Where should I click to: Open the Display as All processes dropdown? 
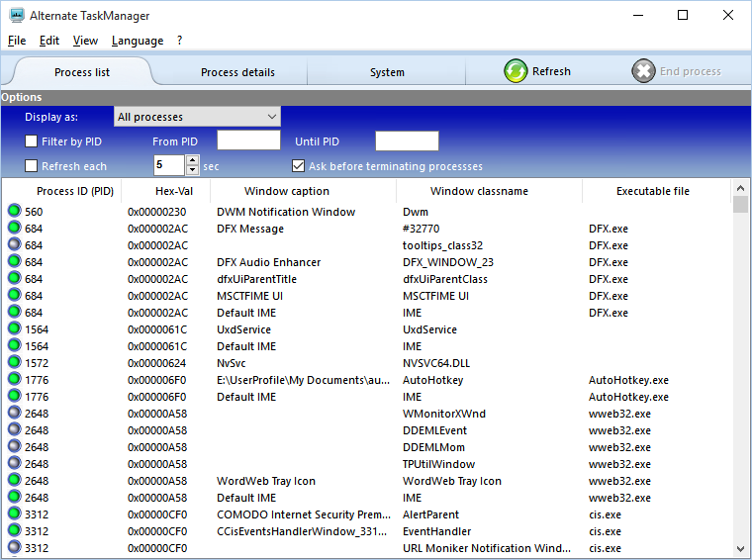pyautogui.click(x=197, y=117)
